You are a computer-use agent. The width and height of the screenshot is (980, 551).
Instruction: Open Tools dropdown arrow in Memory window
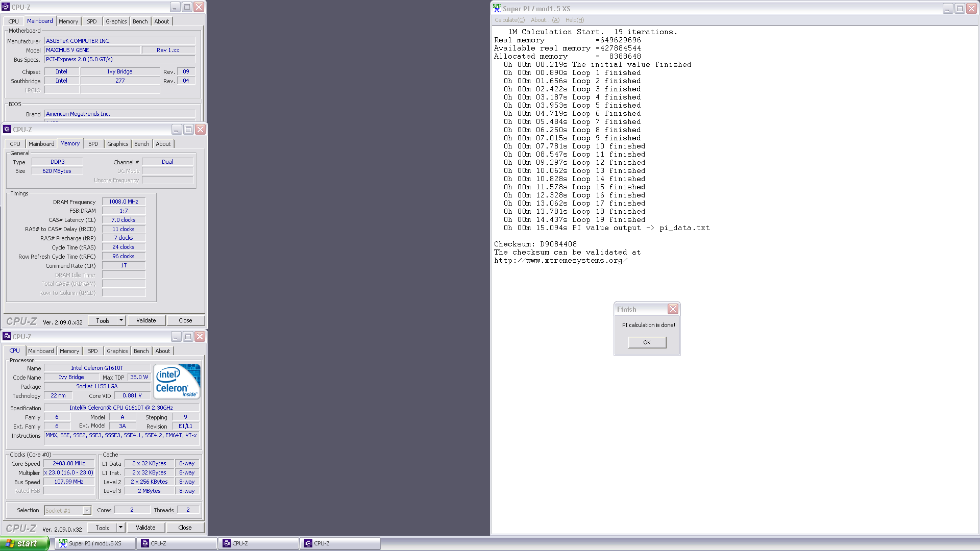pyautogui.click(x=121, y=320)
